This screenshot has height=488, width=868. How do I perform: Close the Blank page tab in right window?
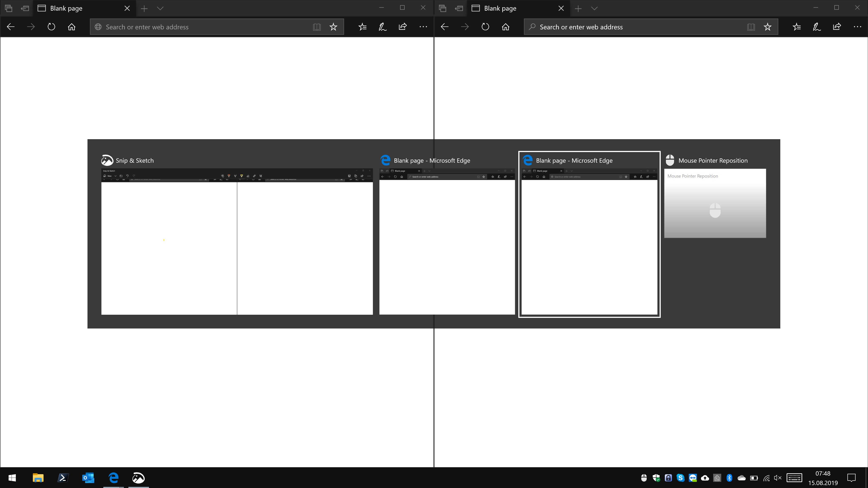[561, 8]
